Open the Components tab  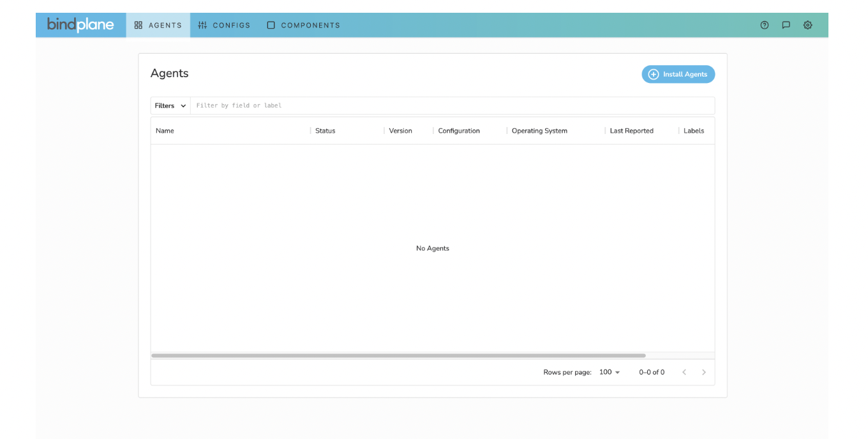point(303,26)
